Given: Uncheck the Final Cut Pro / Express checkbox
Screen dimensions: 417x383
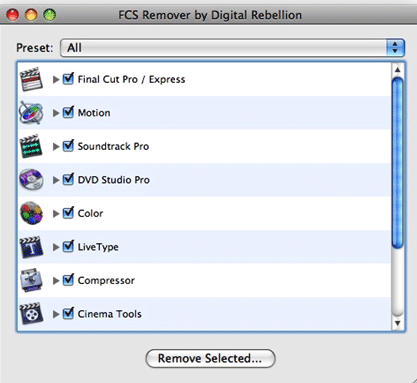Looking at the screenshot, I should click(68, 79).
